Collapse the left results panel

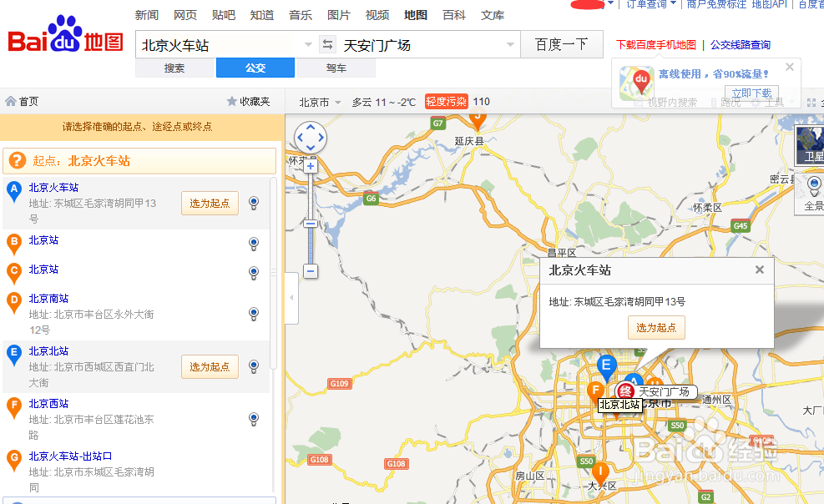click(291, 298)
